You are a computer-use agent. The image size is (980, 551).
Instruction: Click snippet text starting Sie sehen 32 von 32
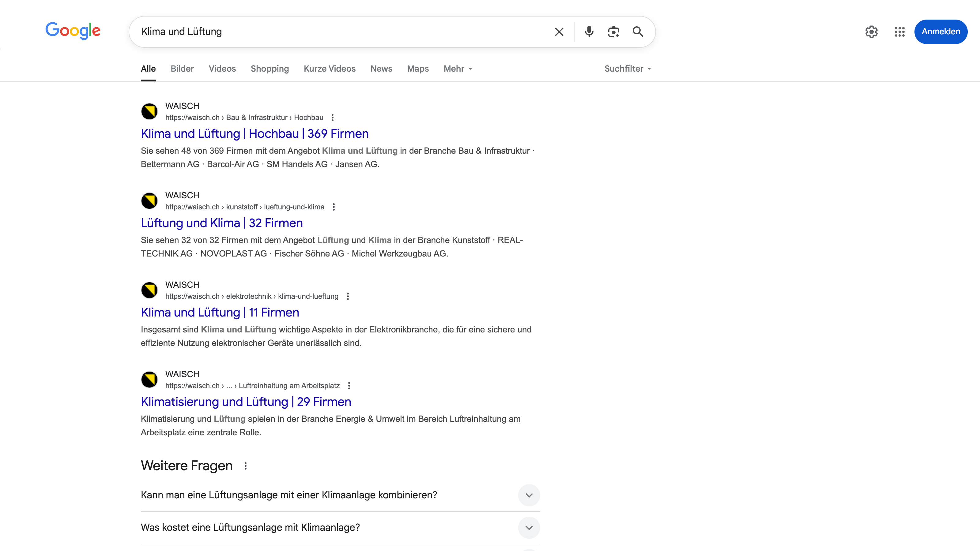coord(332,247)
